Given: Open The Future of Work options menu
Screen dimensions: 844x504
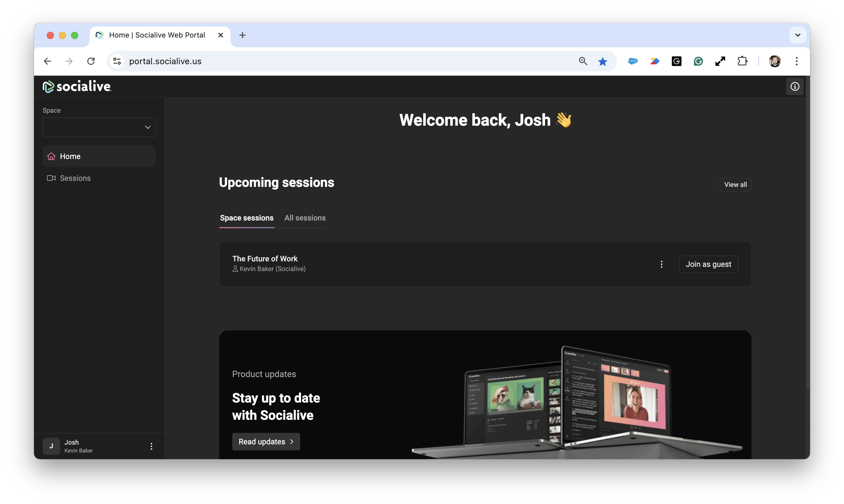Looking at the screenshot, I should [661, 264].
